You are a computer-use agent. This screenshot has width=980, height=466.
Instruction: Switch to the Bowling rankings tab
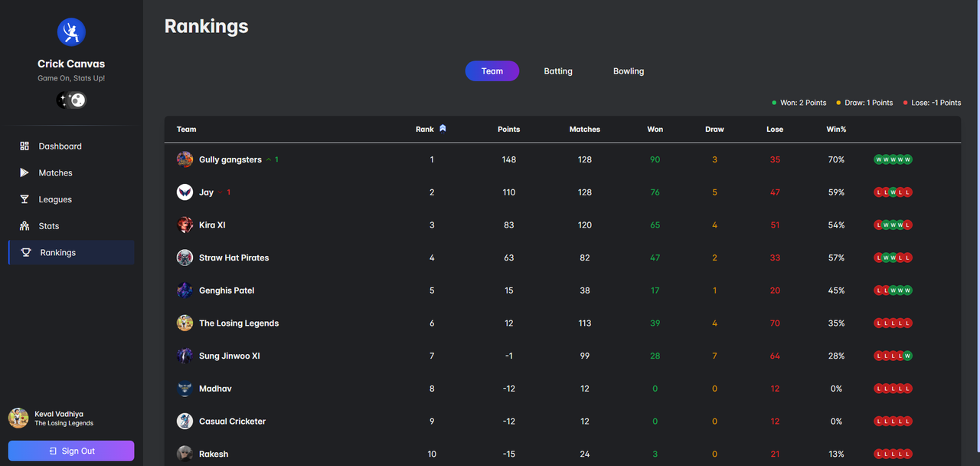[x=629, y=71]
